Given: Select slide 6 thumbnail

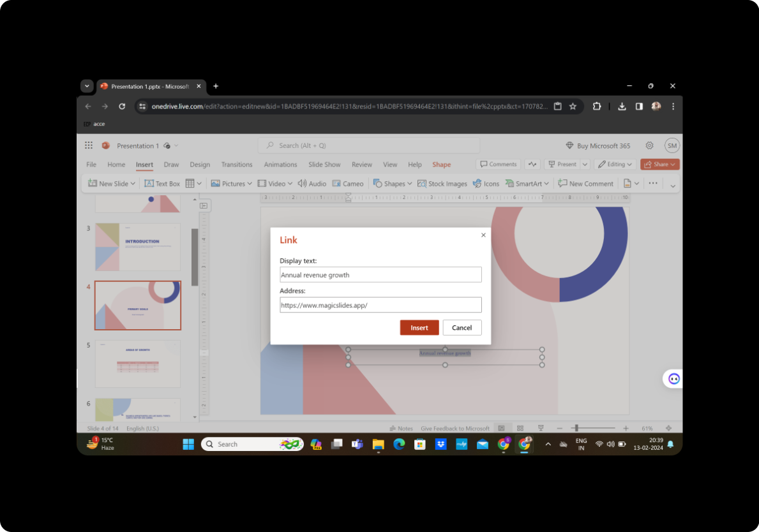Looking at the screenshot, I should (x=138, y=410).
